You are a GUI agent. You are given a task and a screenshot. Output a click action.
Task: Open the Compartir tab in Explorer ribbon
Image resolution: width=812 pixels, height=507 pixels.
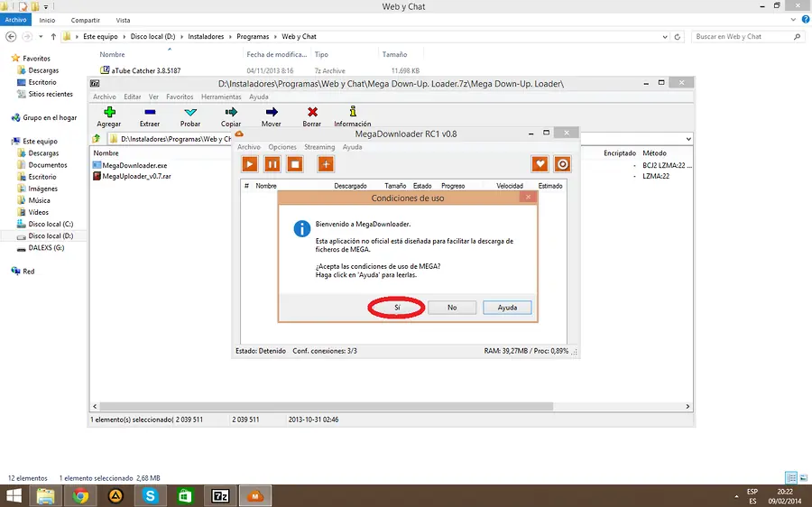pyautogui.click(x=86, y=20)
